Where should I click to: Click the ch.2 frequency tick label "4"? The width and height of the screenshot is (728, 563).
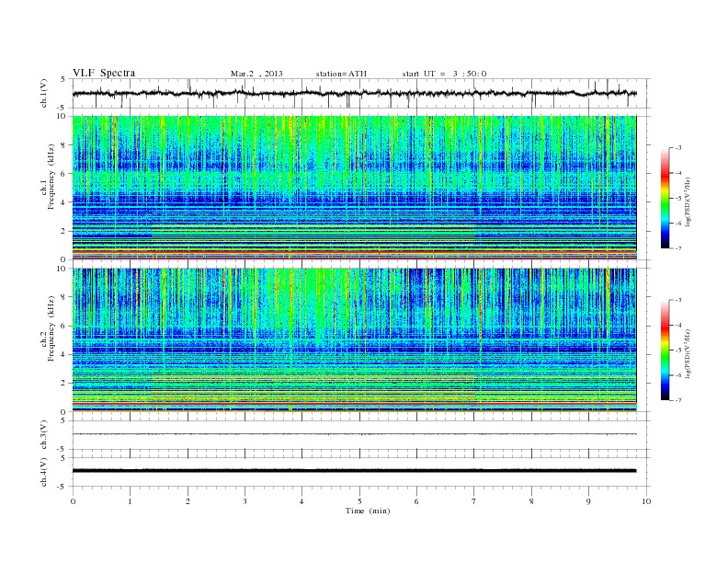tap(64, 354)
